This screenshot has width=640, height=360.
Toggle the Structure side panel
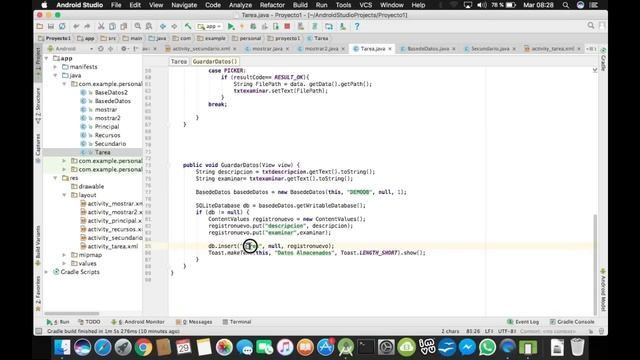pyautogui.click(x=38, y=106)
